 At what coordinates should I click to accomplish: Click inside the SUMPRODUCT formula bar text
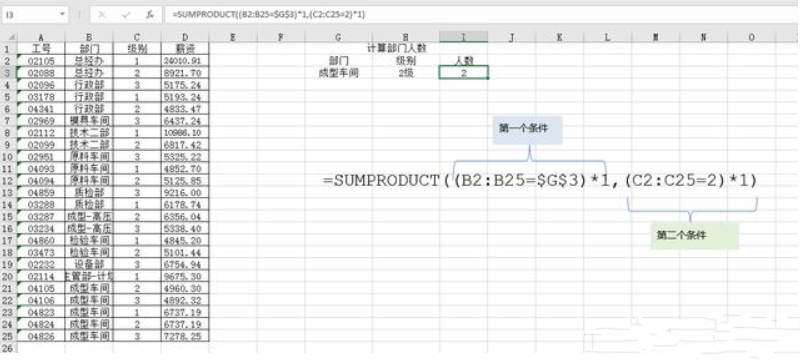(x=269, y=15)
